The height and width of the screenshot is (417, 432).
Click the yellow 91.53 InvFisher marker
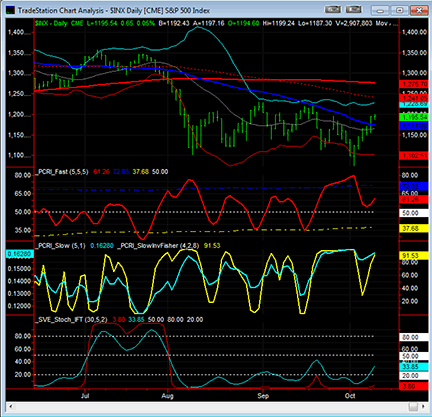click(x=414, y=256)
